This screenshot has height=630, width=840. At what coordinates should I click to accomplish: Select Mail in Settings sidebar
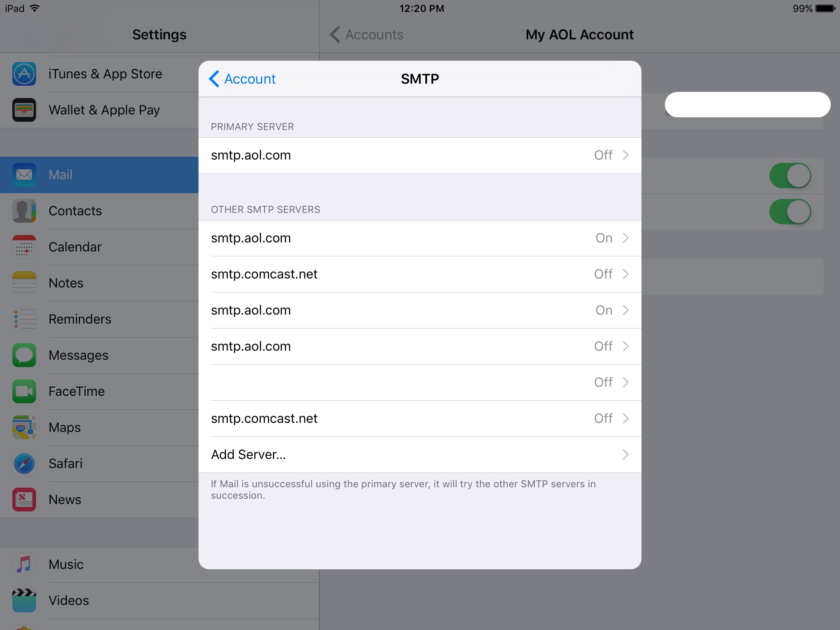click(61, 175)
